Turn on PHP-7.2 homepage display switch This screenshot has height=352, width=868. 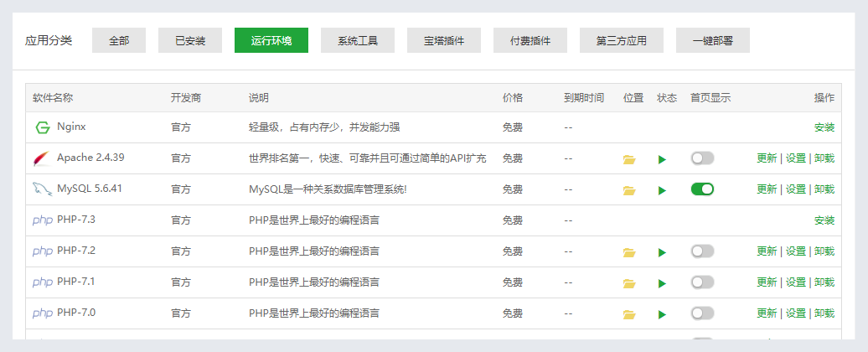pyautogui.click(x=702, y=251)
